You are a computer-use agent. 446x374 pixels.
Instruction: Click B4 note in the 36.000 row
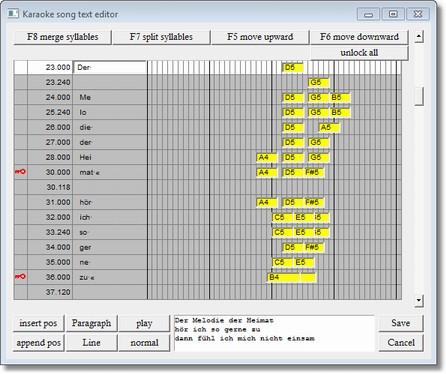pyautogui.click(x=283, y=277)
